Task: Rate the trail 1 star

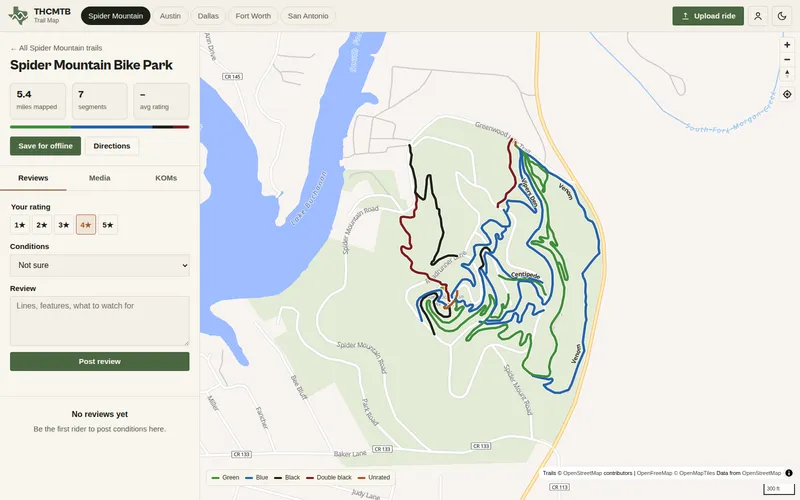Action: [20, 224]
